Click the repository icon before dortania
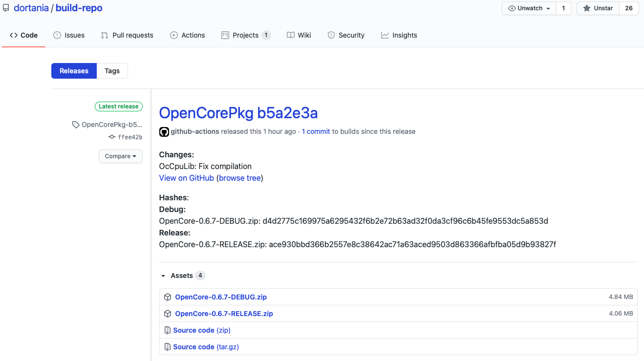 click(x=6, y=8)
